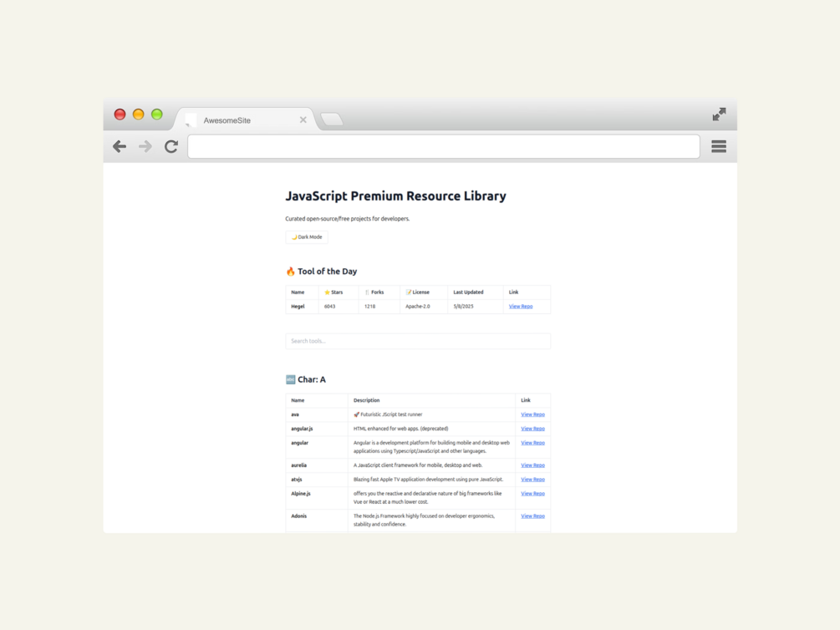Image resolution: width=840 pixels, height=630 pixels.
Task: Click the Curated open-source/free projects subtitle
Action: click(x=347, y=219)
